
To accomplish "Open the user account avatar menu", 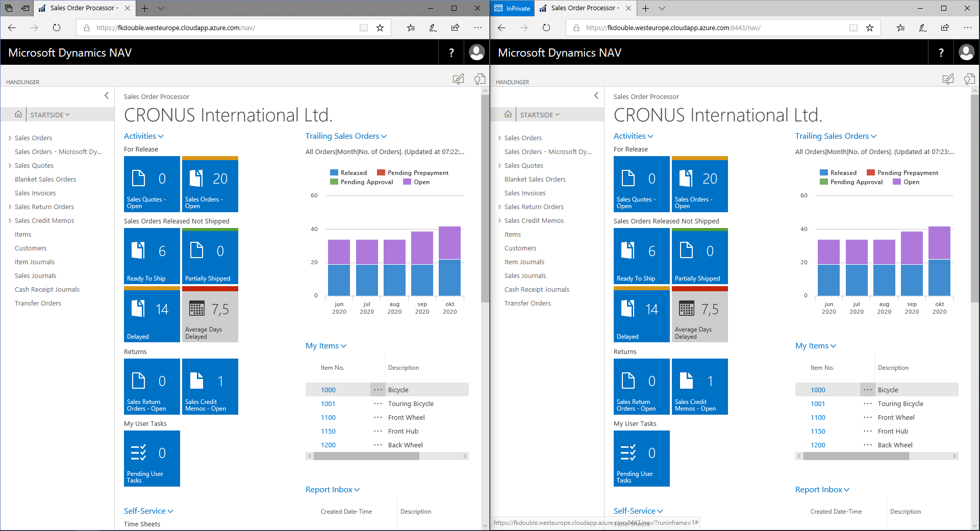I will click(475, 52).
